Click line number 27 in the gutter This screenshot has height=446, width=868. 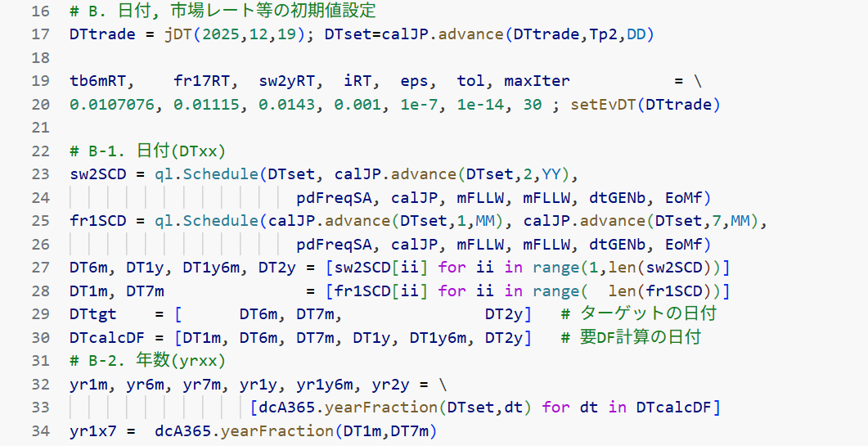[40, 268]
